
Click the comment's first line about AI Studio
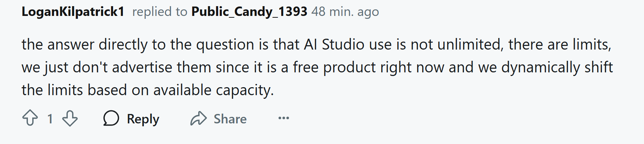[316, 45]
